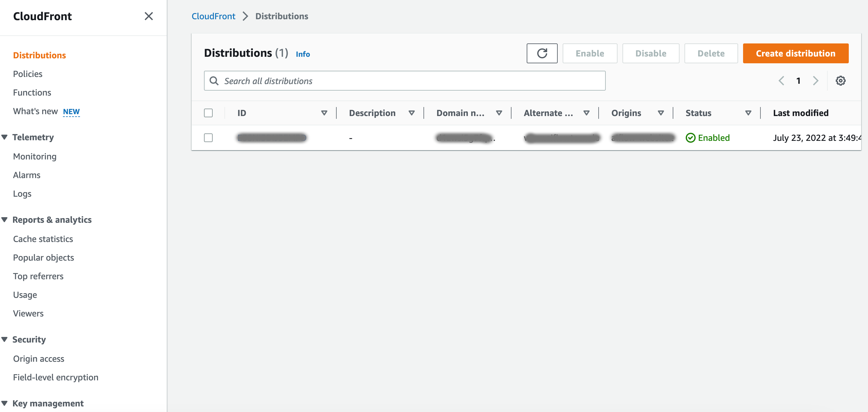
Task: Click the Search all distributions field
Action: click(404, 81)
